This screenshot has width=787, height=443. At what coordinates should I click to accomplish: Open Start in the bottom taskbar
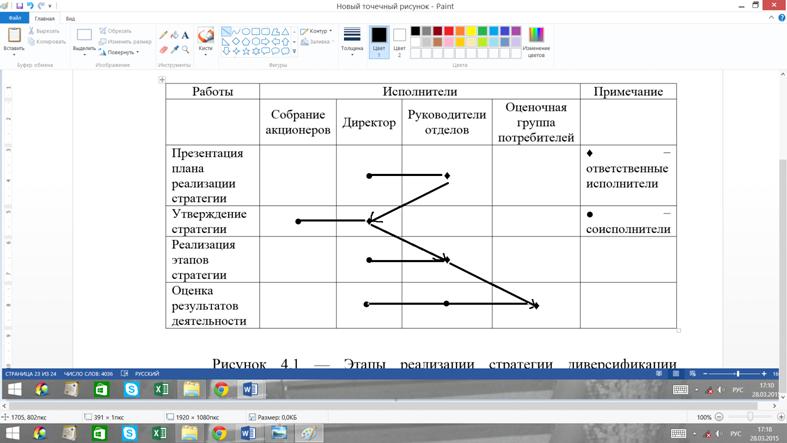12,433
